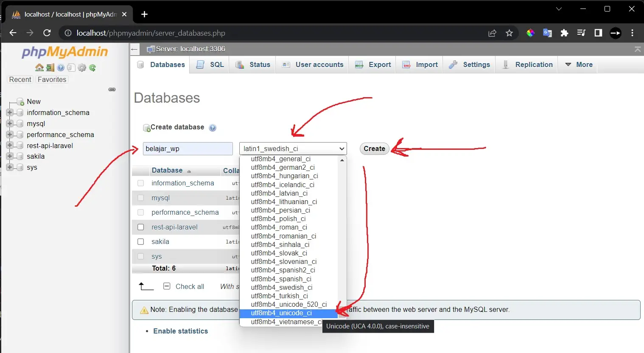The image size is (644, 353).
Task: Tick the rest-api-laravel row checkbox
Action: point(141,227)
